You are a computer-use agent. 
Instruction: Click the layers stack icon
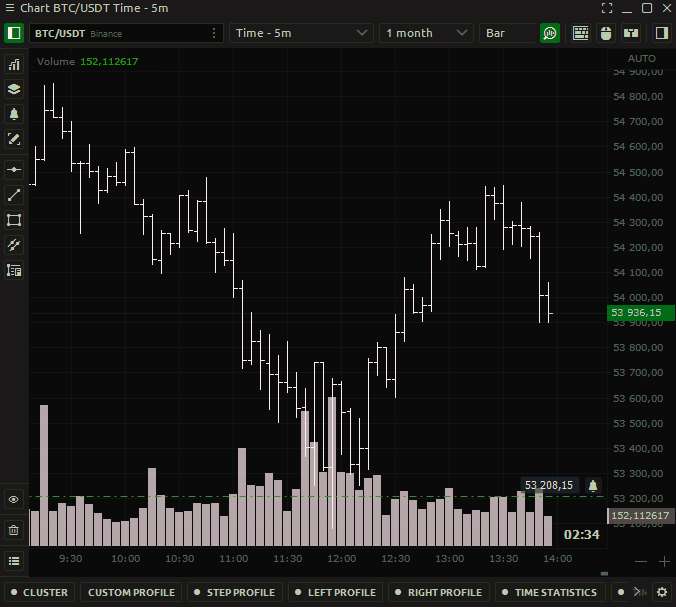pyautogui.click(x=14, y=89)
